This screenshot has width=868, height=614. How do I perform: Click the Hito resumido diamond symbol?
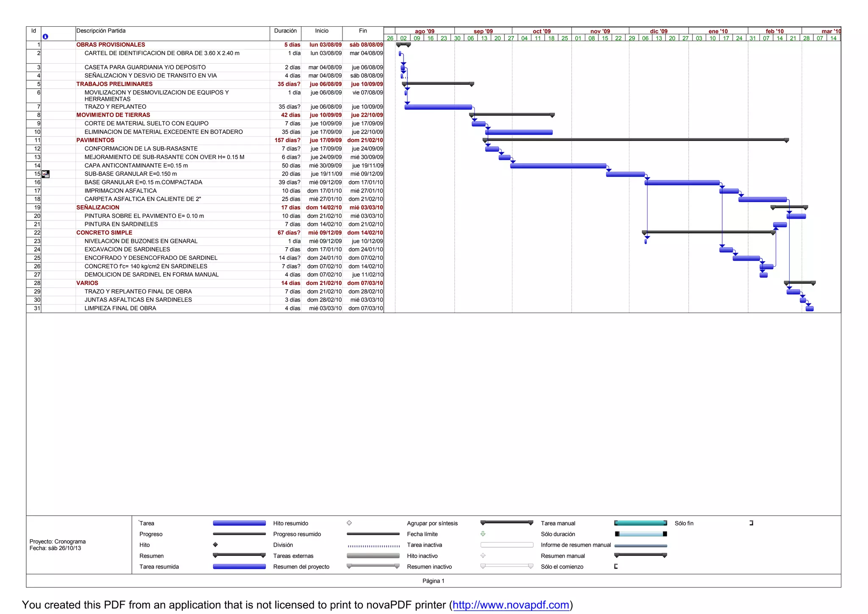coord(349,523)
